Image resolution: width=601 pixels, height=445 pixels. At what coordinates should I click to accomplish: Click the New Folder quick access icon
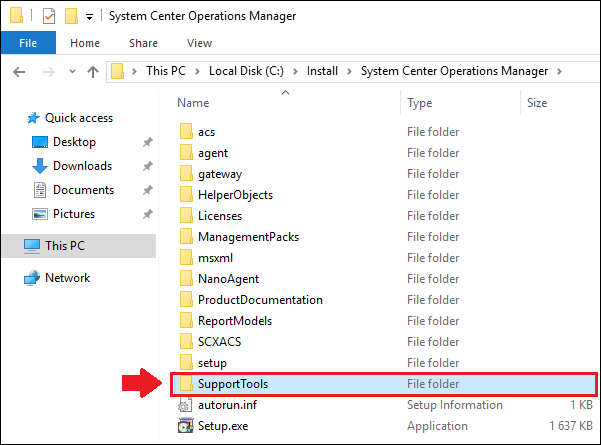pos(71,17)
